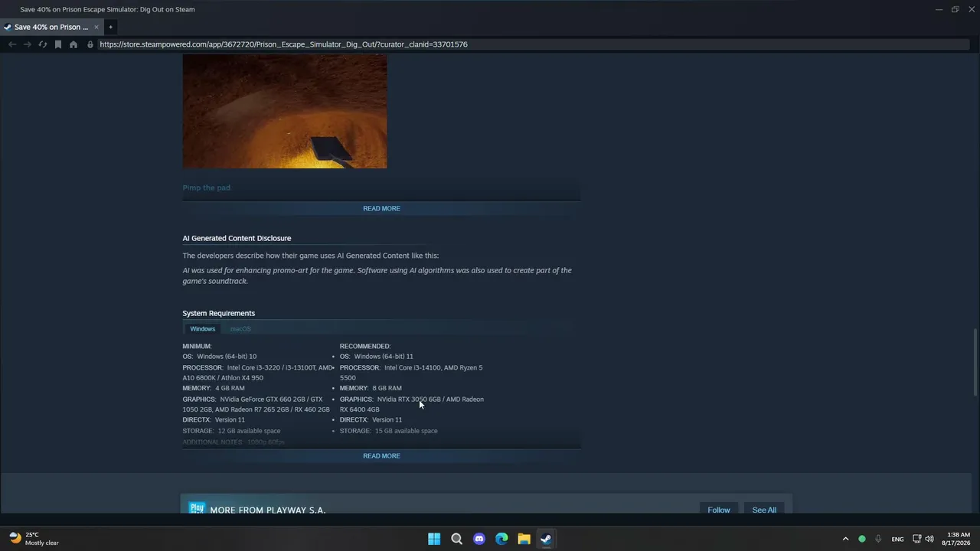The height and width of the screenshot is (551, 980).
Task: Go to the home page icon
Action: [x=73, y=44]
